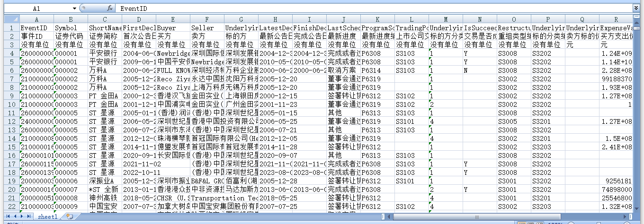The image size is (644, 224).
Task: Click the Buyer header cell
Action: pos(173,28)
